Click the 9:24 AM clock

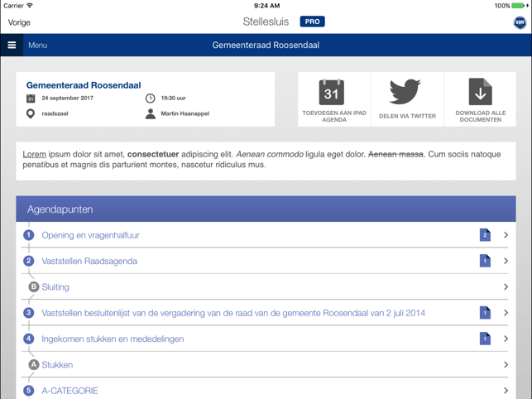266,6
